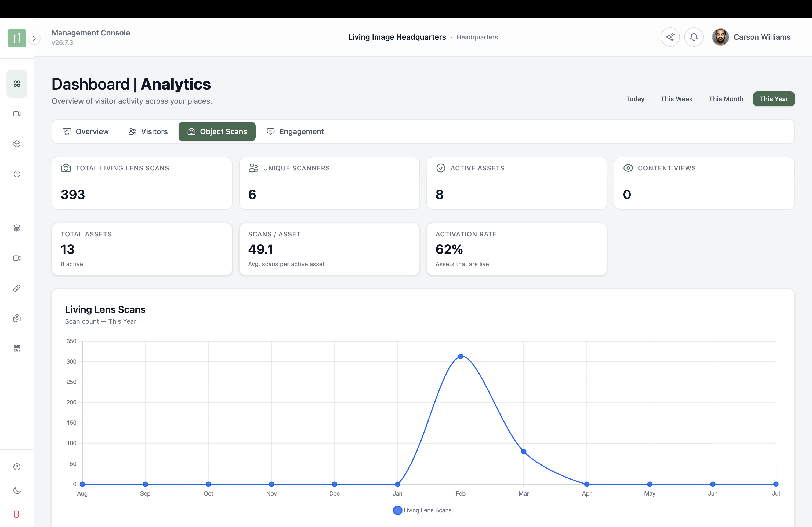Screen dimensions: 812x527
Task: Click Carson Williams profile avatar
Action: click(x=720, y=37)
